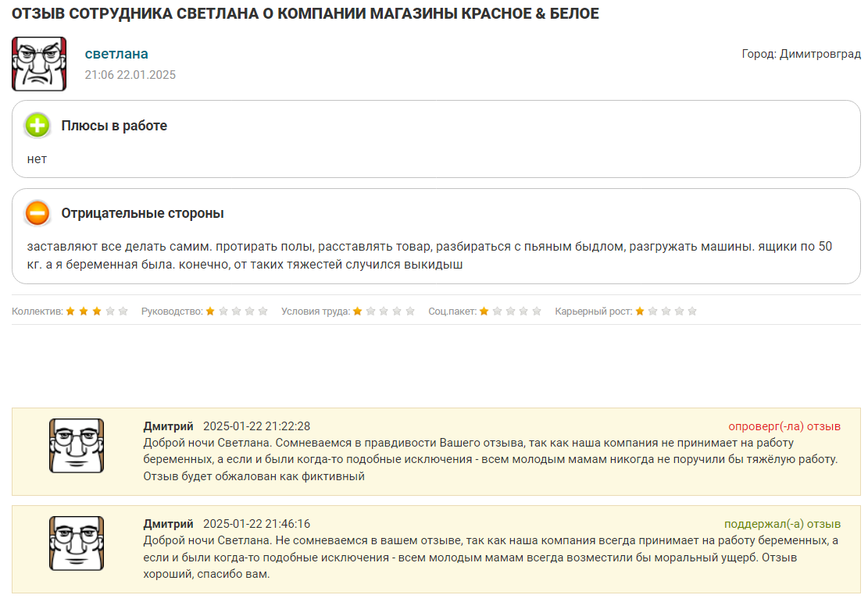Click the Условия труда rating label
868x602 pixels.
(316, 312)
